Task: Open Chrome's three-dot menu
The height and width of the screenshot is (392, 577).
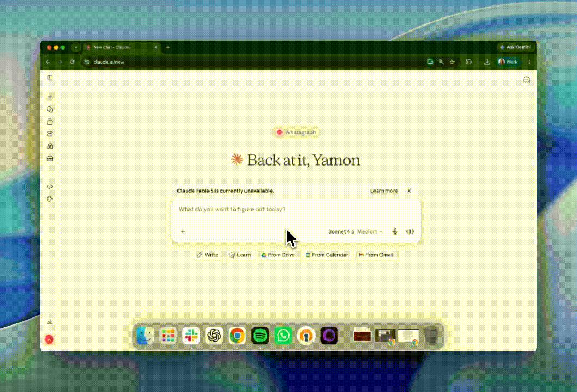Action: 529,62
